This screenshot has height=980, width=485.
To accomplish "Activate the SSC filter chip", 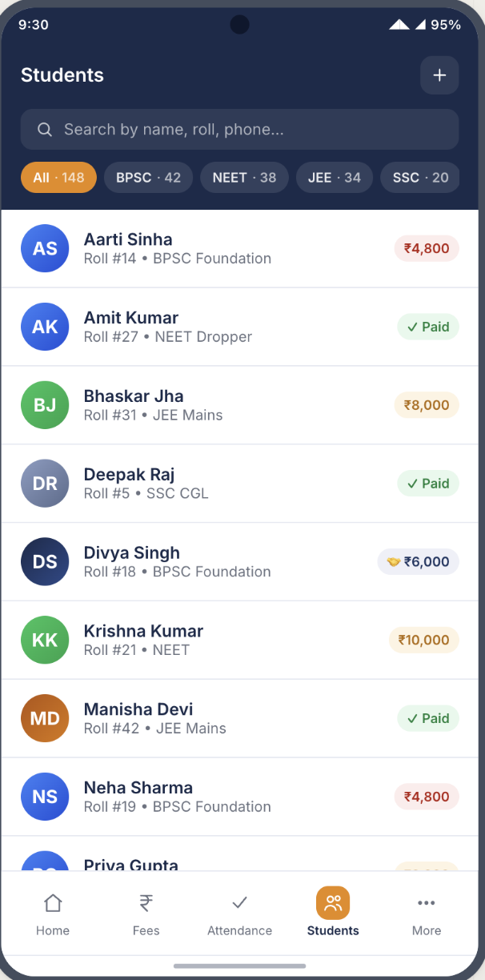I will coord(419,177).
